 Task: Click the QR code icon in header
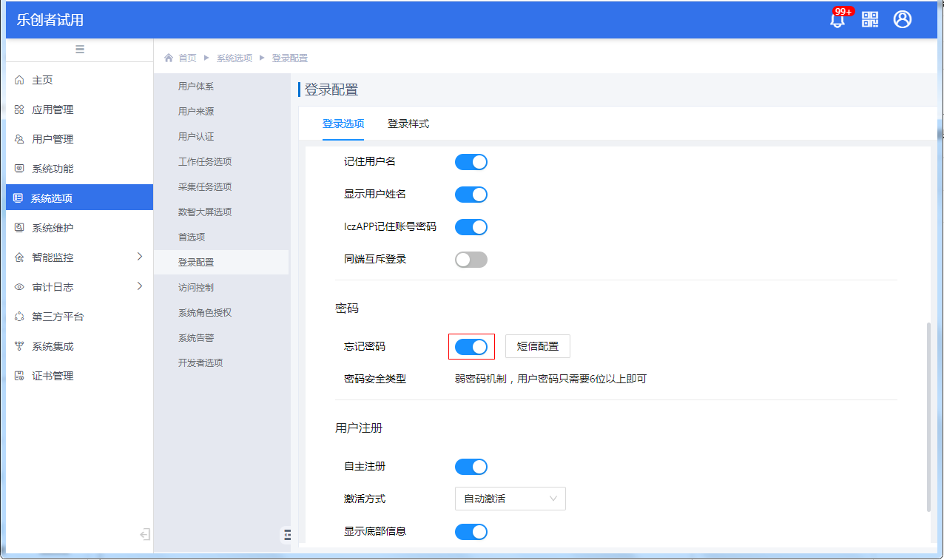(x=870, y=20)
